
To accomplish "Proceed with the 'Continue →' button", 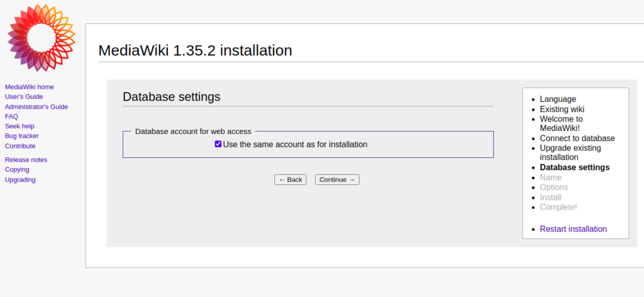I will pyautogui.click(x=337, y=179).
